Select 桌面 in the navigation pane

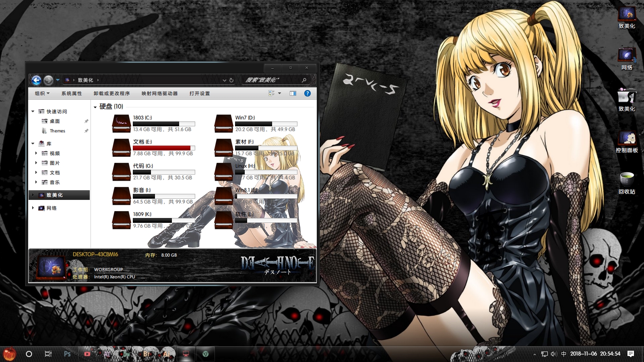click(55, 121)
